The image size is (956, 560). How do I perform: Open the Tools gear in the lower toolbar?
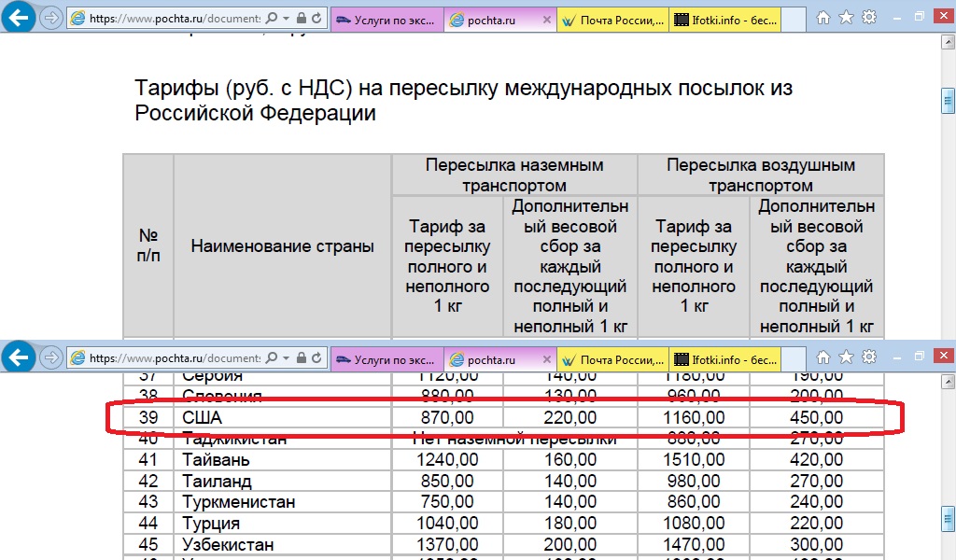pyautogui.click(x=869, y=357)
